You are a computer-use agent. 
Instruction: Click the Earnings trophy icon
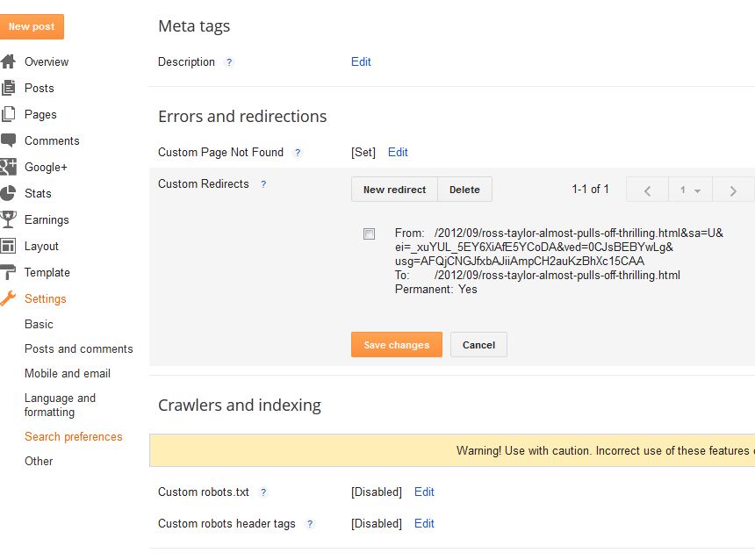pyautogui.click(x=8, y=219)
